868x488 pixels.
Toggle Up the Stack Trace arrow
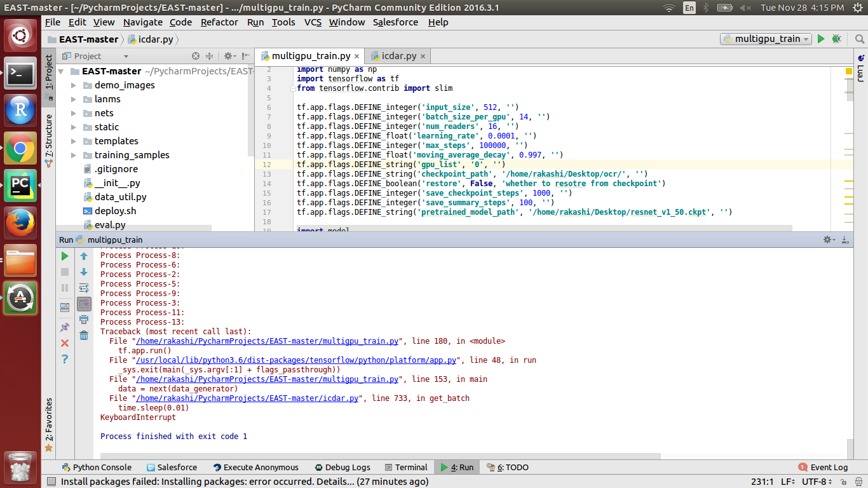point(83,257)
